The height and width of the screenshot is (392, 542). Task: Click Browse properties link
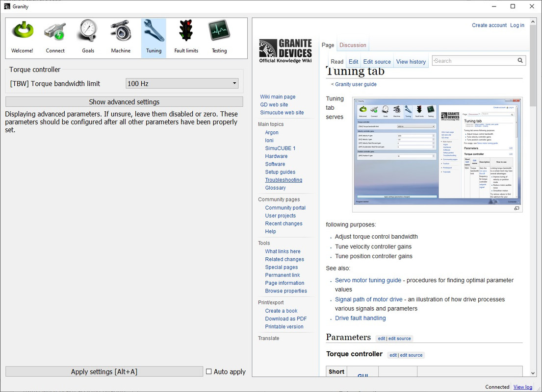click(286, 291)
